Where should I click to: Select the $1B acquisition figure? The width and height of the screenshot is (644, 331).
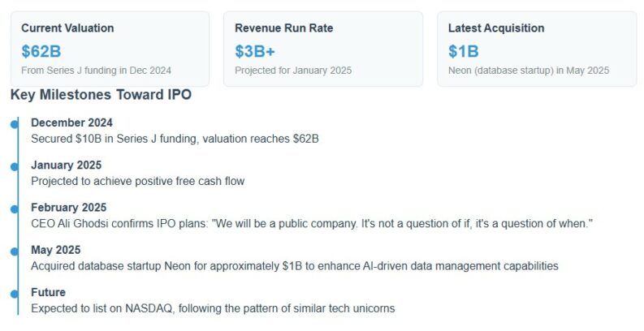pyautogui.click(x=463, y=51)
